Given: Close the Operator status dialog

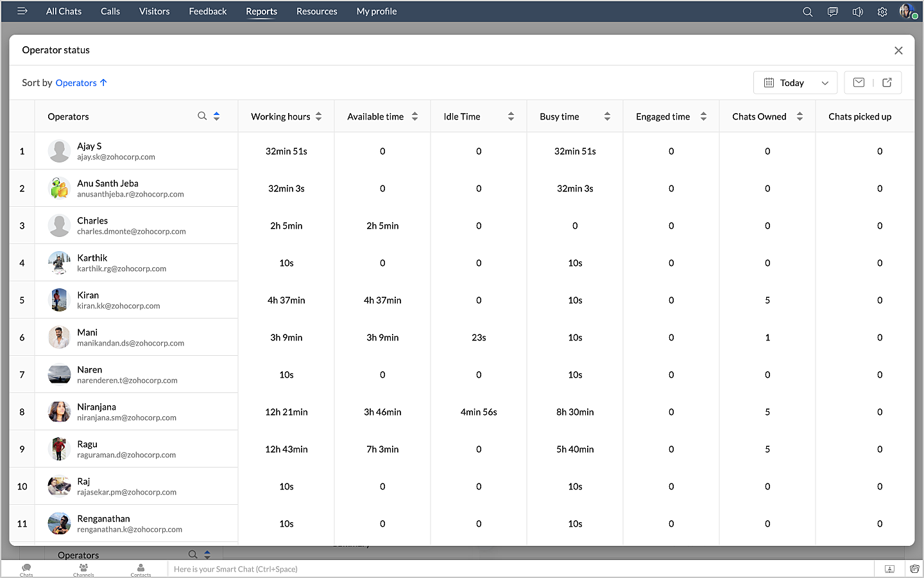Looking at the screenshot, I should tap(898, 51).
